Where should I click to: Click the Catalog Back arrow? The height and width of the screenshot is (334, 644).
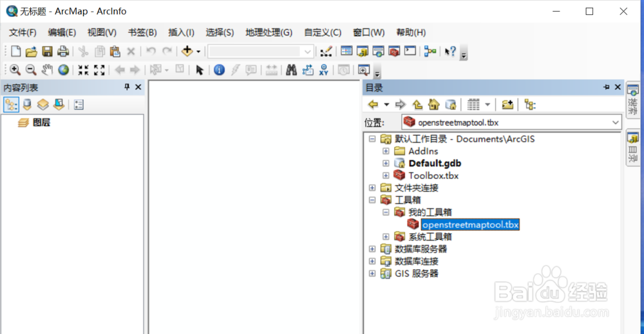tap(373, 105)
